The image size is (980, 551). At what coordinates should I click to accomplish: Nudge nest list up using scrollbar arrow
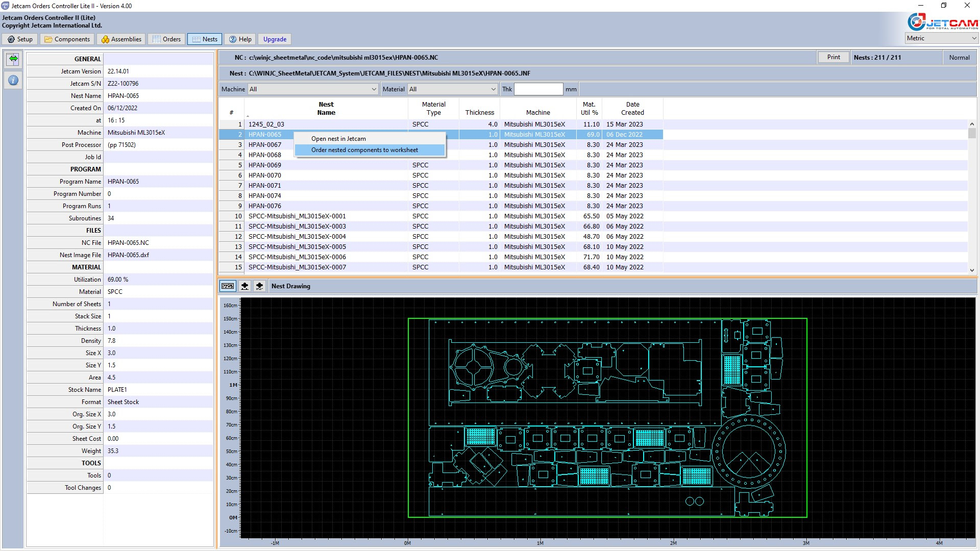(972, 124)
